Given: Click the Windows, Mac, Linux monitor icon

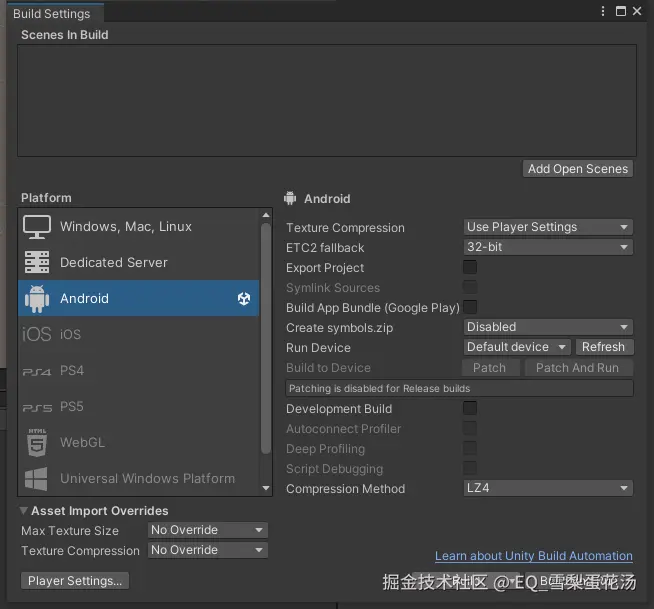Looking at the screenshot, I should (x=37, y=226).
